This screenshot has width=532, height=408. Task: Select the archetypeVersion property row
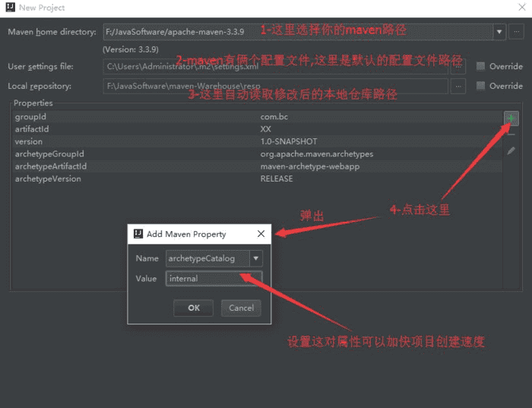[x=257, y=179]
